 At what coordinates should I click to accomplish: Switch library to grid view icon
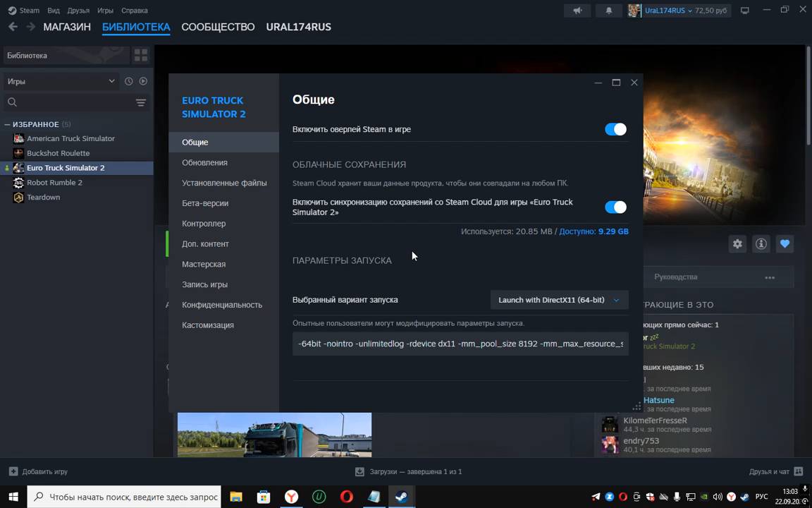click(x=141, y=55)
